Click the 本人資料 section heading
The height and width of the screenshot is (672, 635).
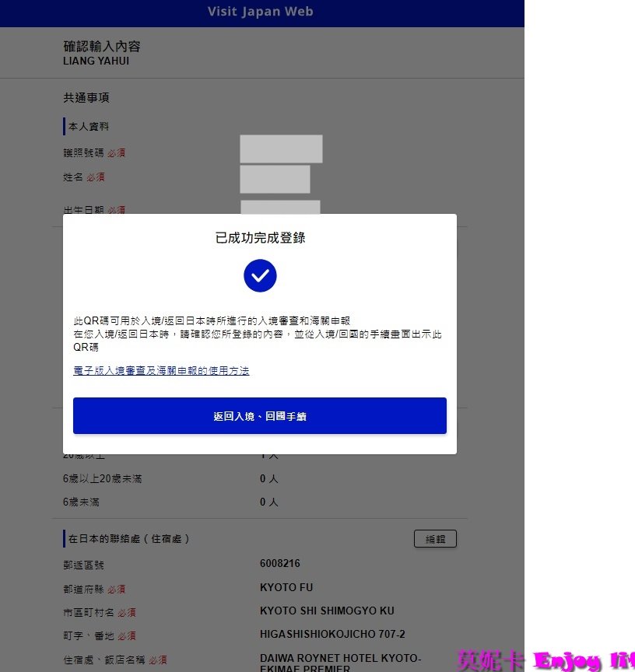pyautogui.click(x=89, y=126)
